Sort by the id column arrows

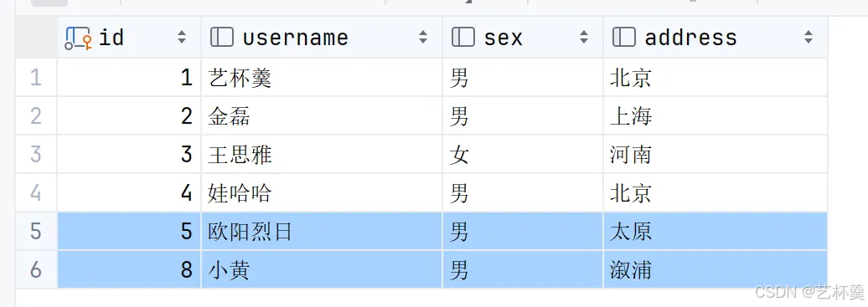click(x=182, y=37)
